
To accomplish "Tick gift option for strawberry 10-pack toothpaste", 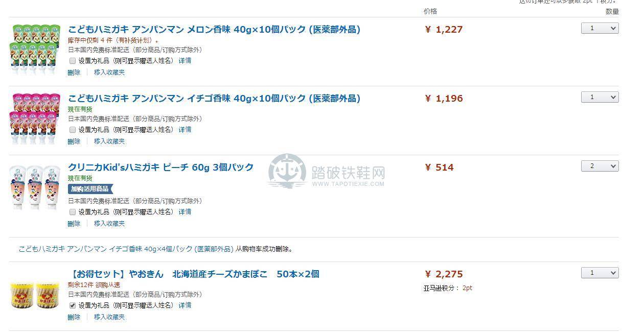I will (x=73, y=130).
